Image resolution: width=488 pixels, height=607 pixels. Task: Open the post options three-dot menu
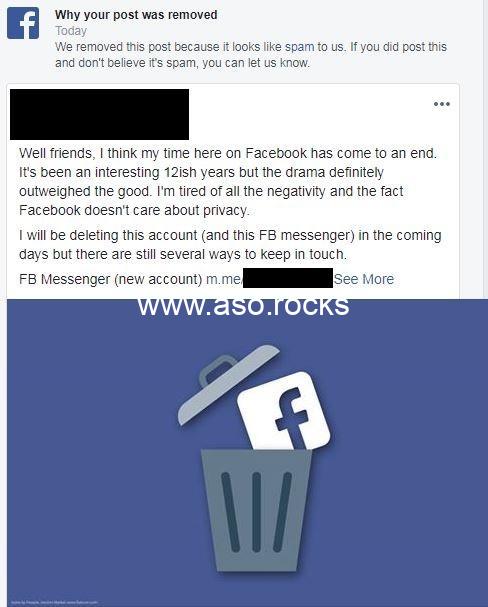pos(442,104)
